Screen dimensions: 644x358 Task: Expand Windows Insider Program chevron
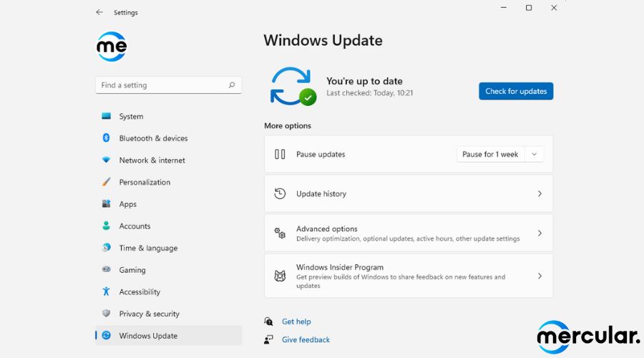coord(540,276)
